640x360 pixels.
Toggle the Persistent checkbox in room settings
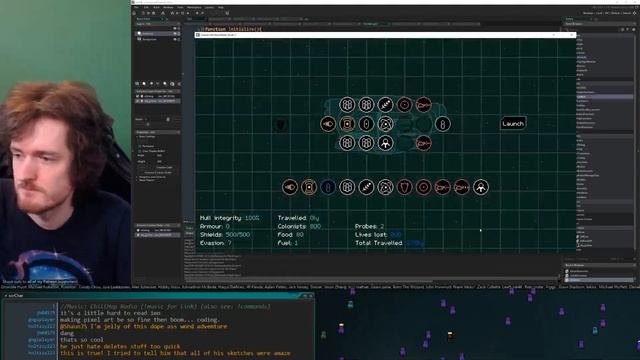[x=140, y=146]
